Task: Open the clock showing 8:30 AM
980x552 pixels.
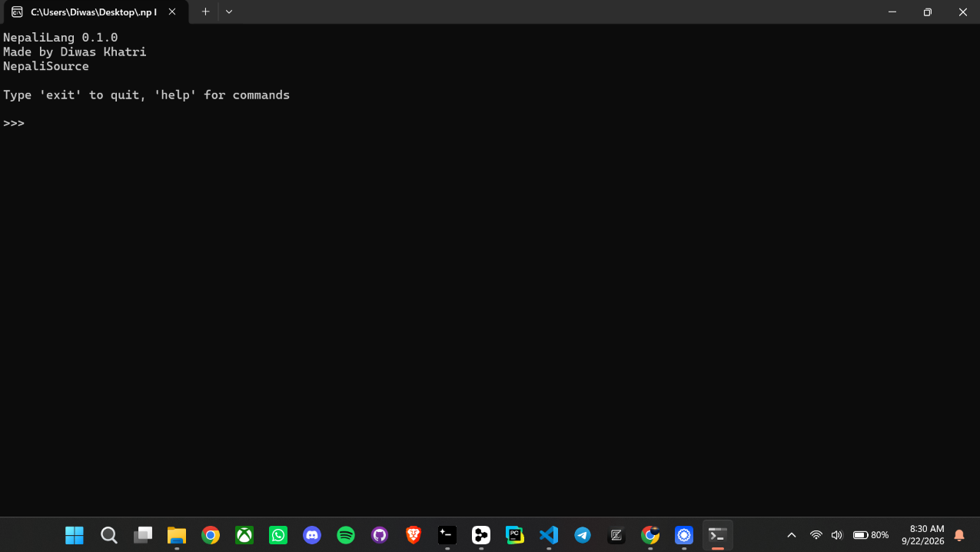Action: [923, 535]
